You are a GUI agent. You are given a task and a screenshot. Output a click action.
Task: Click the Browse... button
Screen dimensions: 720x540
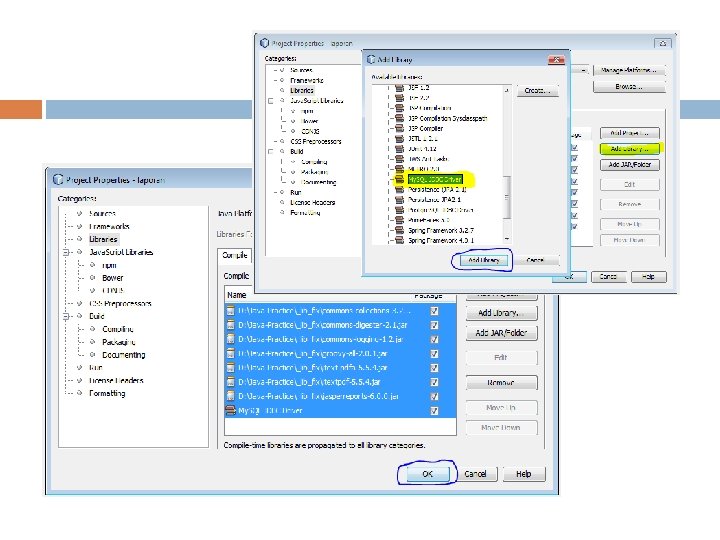[x=629, y=86]
